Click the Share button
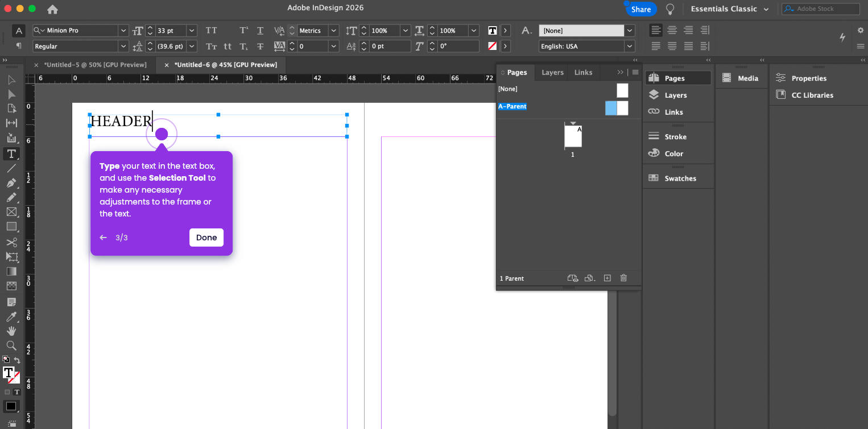This screenshot has height=429, width=868. tap(641, 9)
